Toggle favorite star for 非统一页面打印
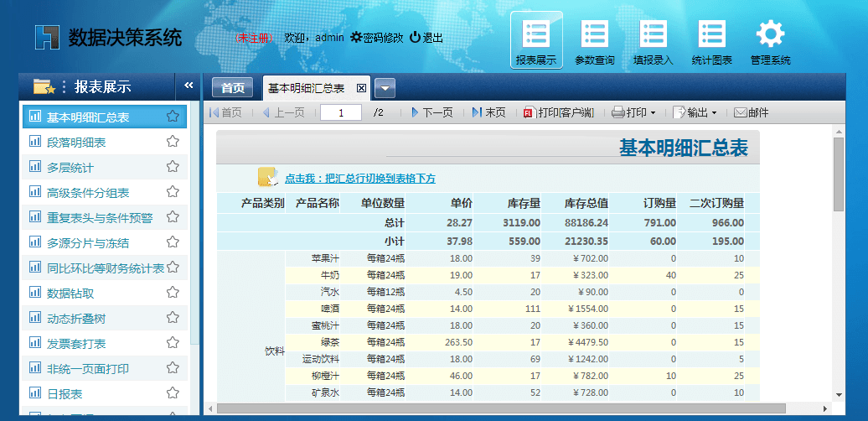 [173, 368]
